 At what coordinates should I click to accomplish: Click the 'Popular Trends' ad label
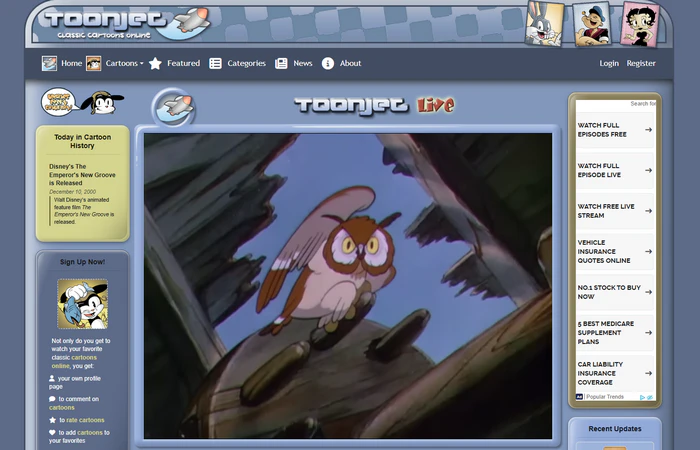coord(605,397)
